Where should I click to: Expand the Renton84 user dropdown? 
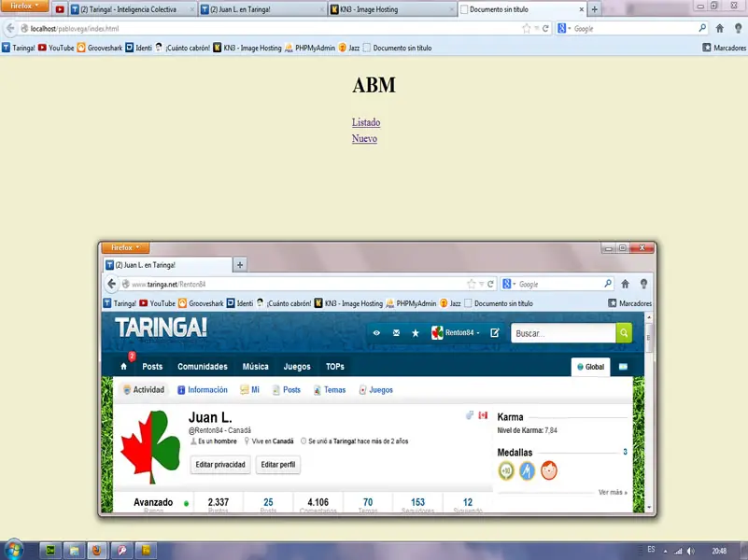[456, 332]
